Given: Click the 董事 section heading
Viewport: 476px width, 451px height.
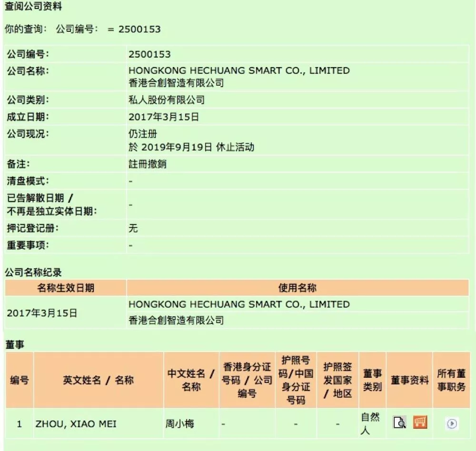Looking at the screenshot, I should click(15, 344).
